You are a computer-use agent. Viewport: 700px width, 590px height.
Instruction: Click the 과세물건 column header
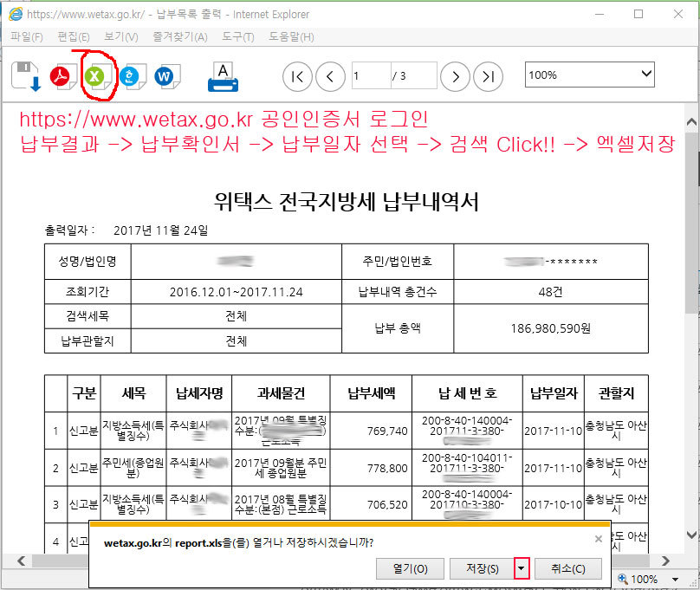point(281,393)
